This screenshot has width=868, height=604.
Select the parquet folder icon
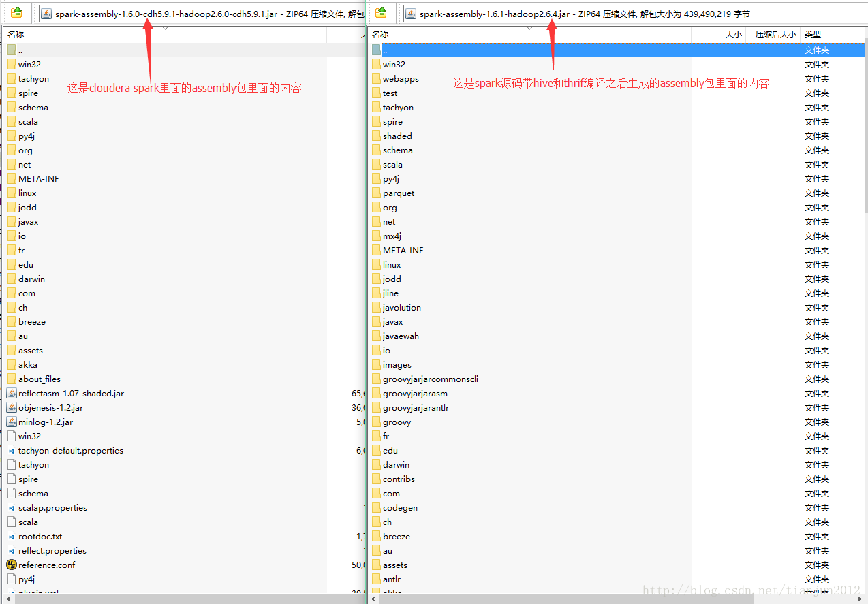click(376, 193)
